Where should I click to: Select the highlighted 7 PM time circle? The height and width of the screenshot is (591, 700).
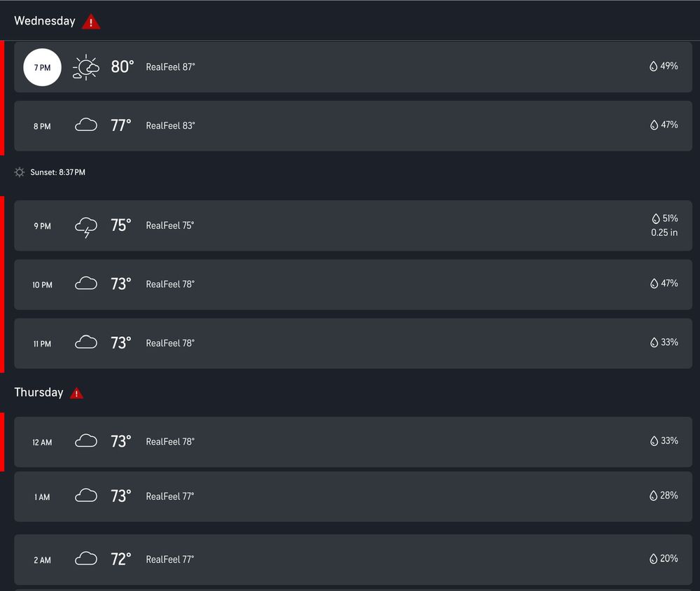[43, 67]
